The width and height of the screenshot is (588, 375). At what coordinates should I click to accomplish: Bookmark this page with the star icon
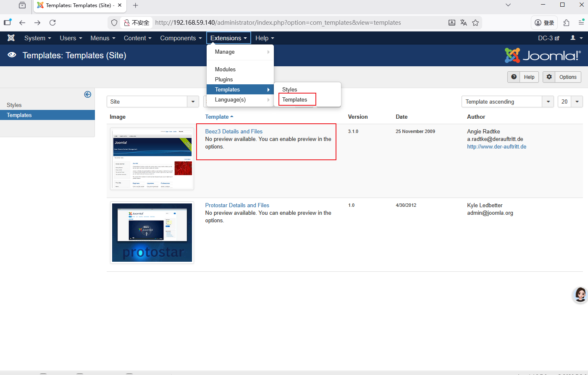pos(475,23)
